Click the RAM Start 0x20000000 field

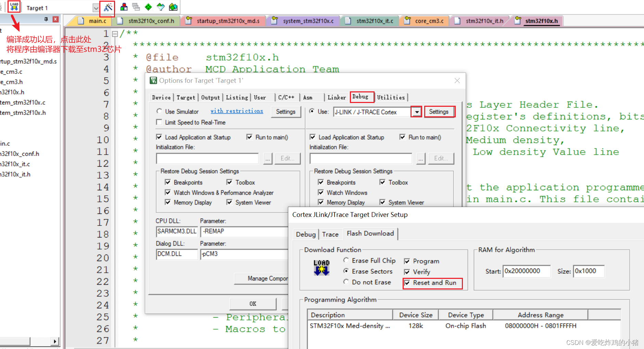pyautogui.click(x=527, y=271)
